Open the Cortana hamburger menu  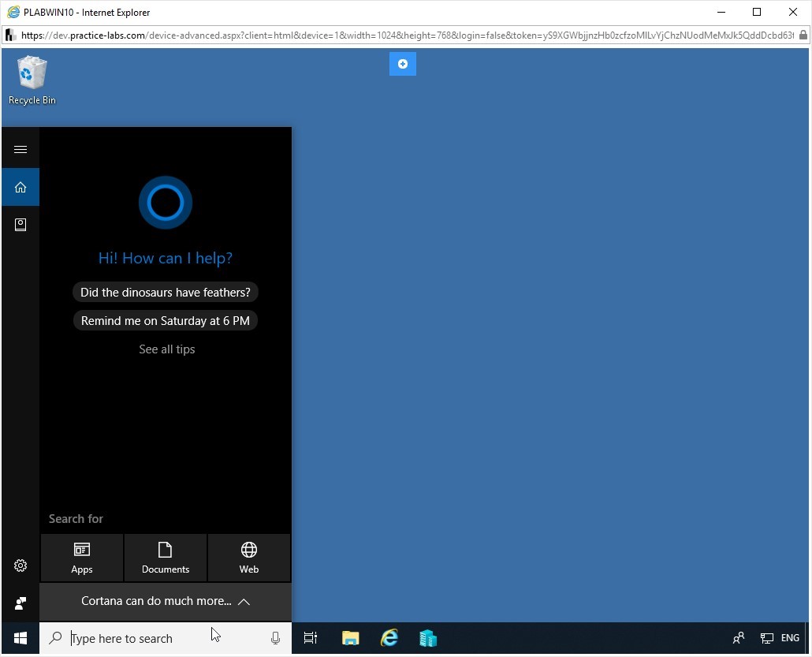[x=20, y=150]
